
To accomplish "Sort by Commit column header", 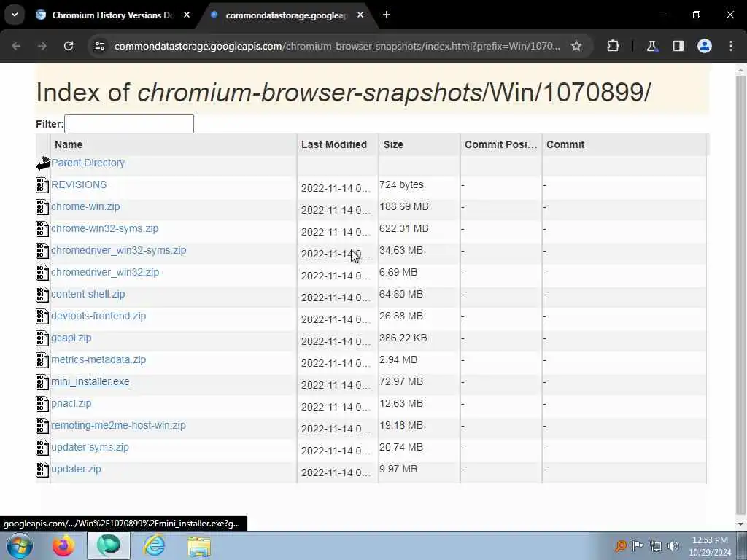I will point(624,145).
